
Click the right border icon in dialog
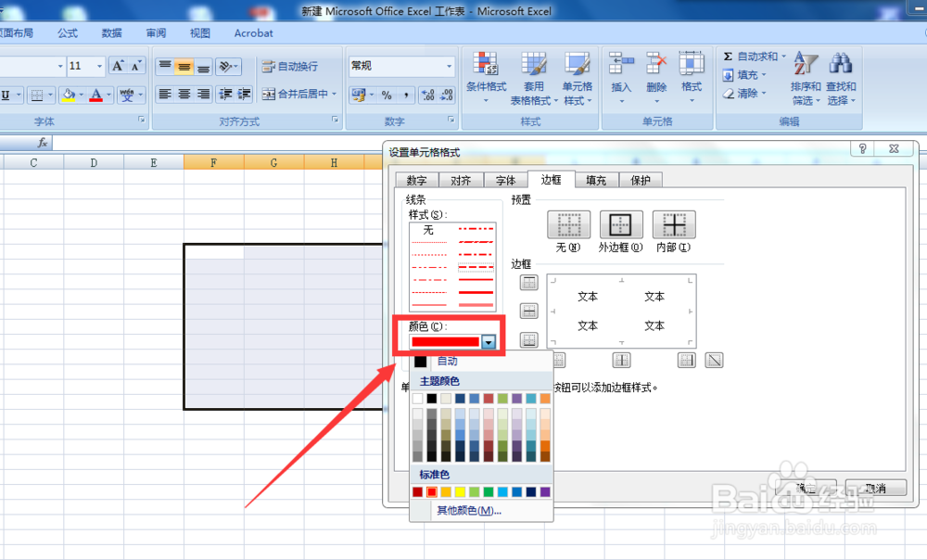point(686,360)
